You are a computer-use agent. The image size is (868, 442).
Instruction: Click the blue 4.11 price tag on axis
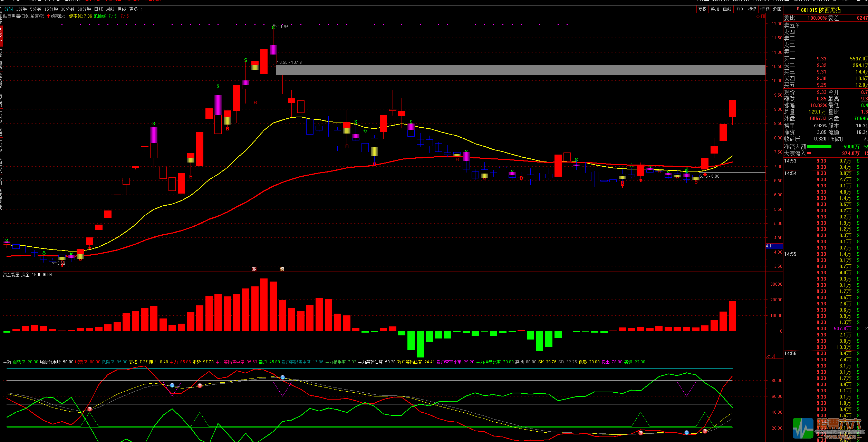[774, 246]
